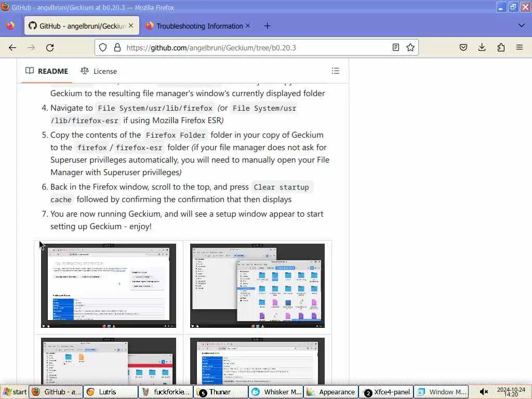Switch to the Troubleshooting Information tab

198,26
